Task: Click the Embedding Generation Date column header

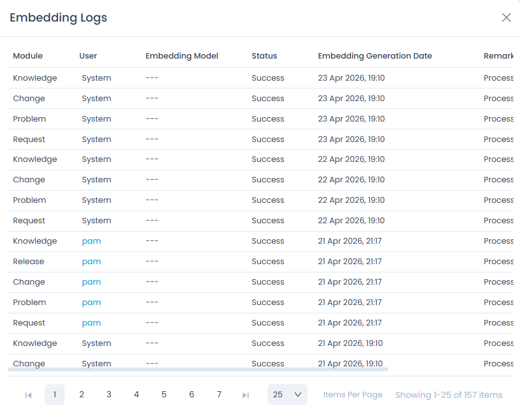Action: click(375, 56)
